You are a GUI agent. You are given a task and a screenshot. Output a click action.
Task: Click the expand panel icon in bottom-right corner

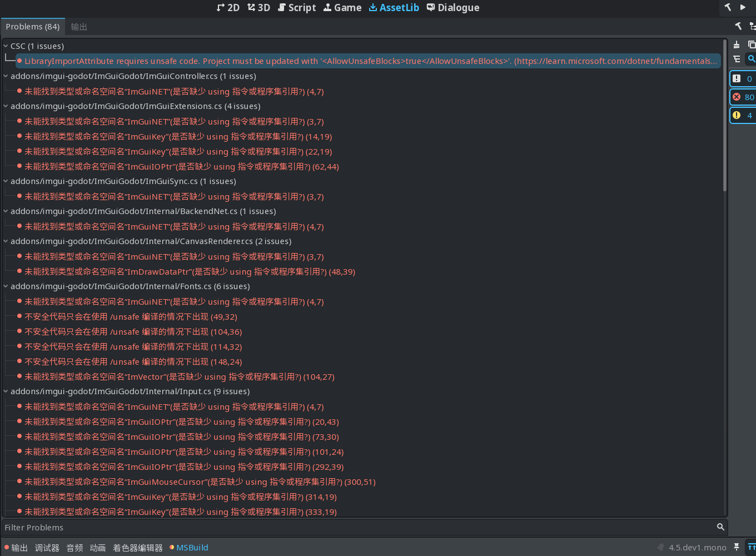coord(752,547)
